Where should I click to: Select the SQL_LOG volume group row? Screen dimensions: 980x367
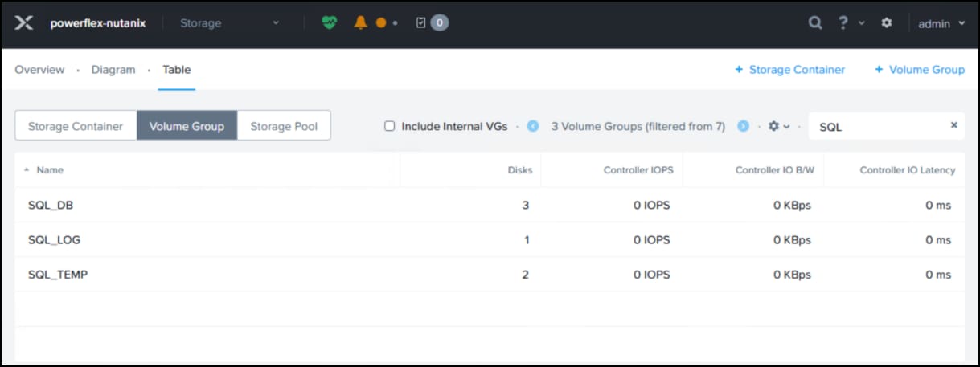pyautogui.click(x=490, y=239)
